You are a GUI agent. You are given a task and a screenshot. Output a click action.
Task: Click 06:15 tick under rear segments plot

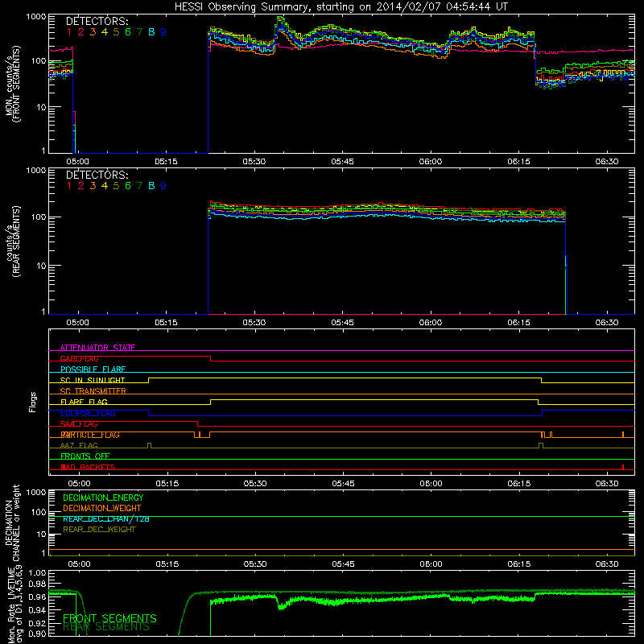[x=518, y=323]
